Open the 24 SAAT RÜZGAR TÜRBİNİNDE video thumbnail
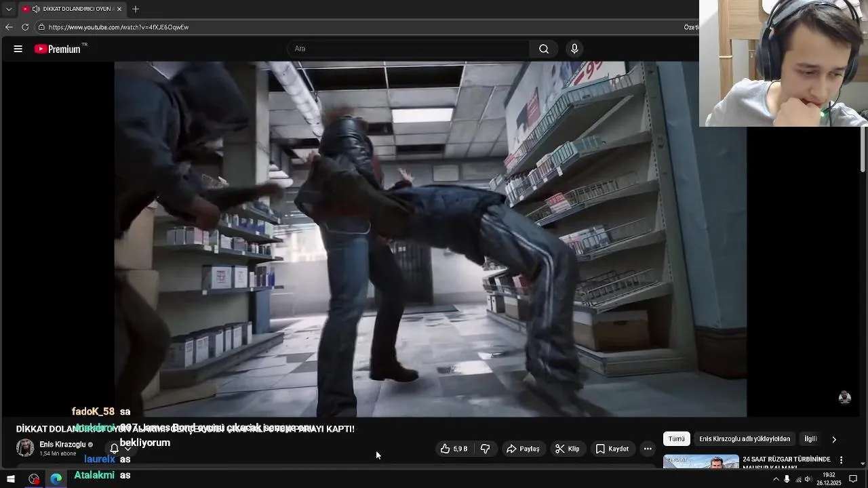 tap(701, 462)
